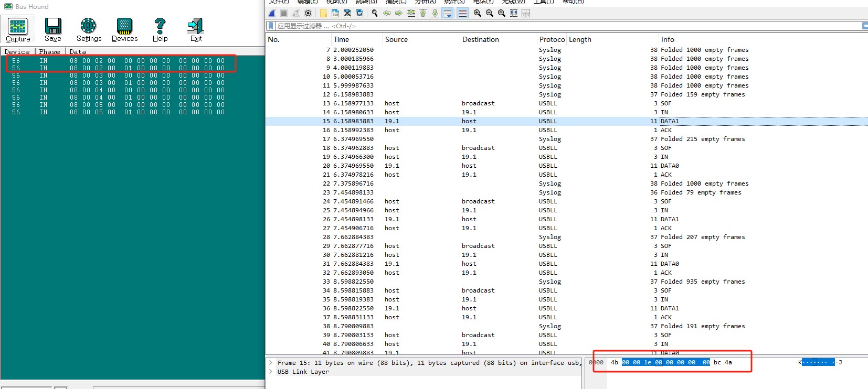Jump to the last packet
This screenshot has width=868, height=389.
(x=435, y=13)
